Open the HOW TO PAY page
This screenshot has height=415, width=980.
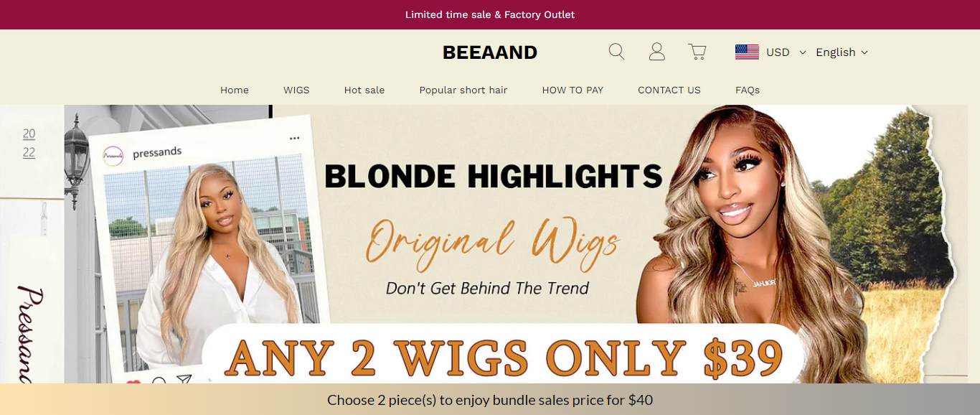[573, 90]
